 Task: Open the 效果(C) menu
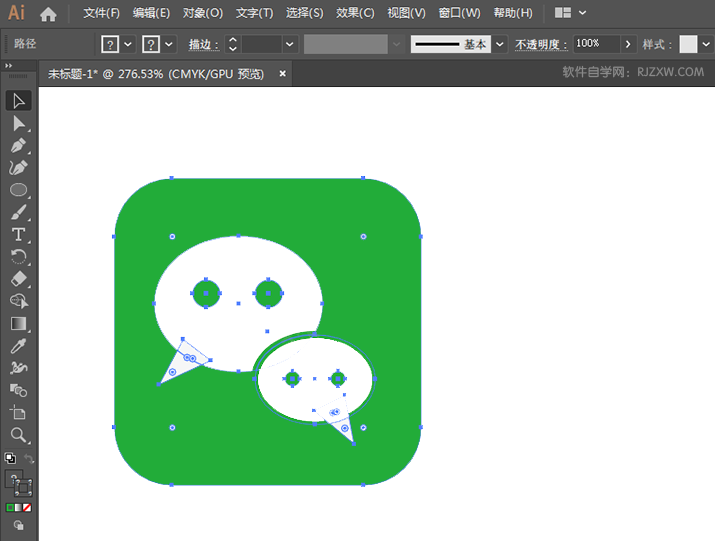pos(355,13)
